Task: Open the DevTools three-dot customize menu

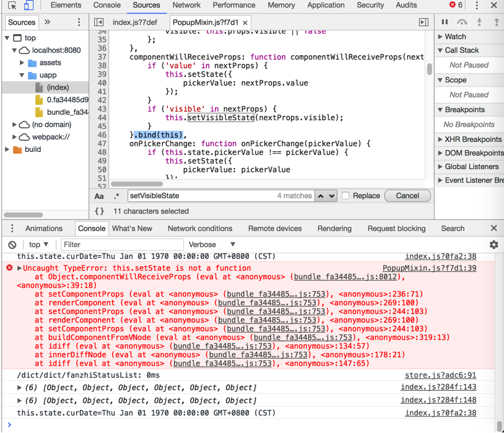Action: pos(477,5)
